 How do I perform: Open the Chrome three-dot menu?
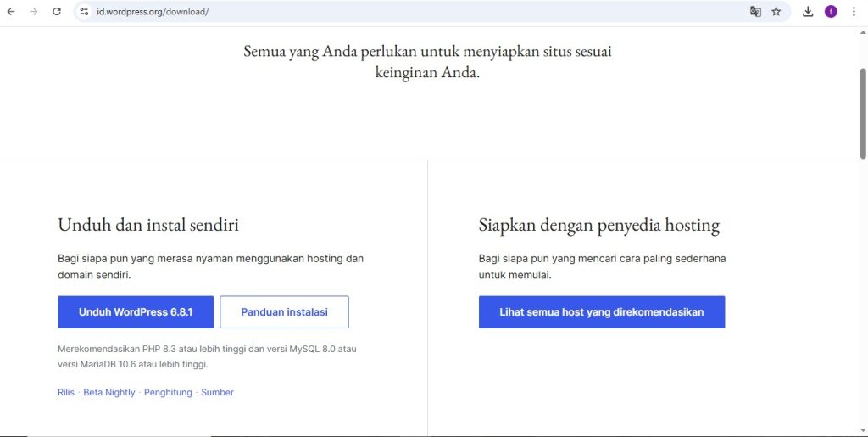[x=853, y=12]
